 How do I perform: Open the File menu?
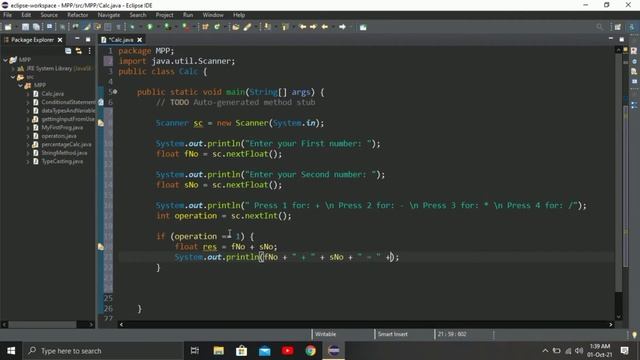tap(7, 15)
